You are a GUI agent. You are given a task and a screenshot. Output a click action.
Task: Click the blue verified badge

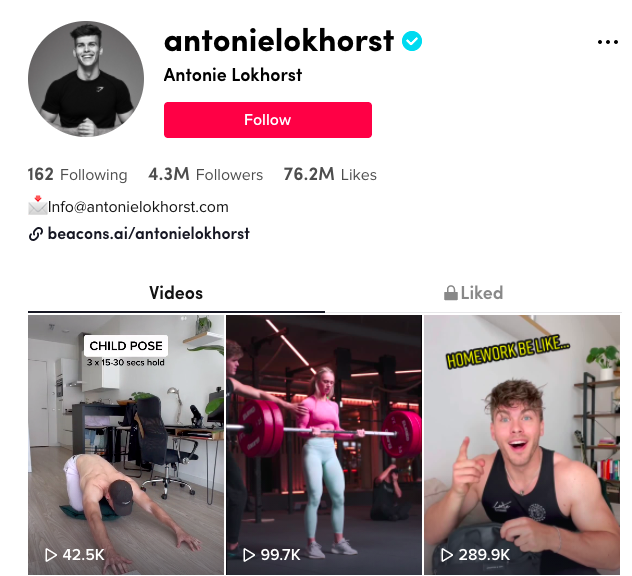[412, 41]
